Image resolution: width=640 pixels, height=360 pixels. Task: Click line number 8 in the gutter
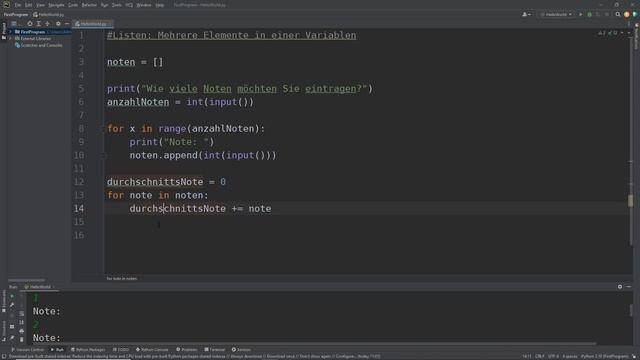point(81,129)
